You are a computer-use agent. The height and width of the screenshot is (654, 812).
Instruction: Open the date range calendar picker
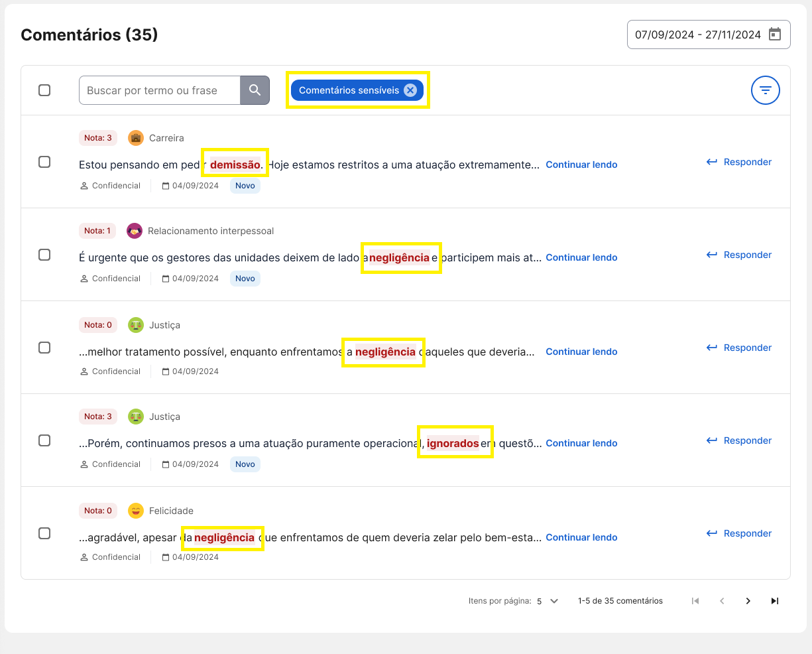pyautogui.click(x=775, y=34)
